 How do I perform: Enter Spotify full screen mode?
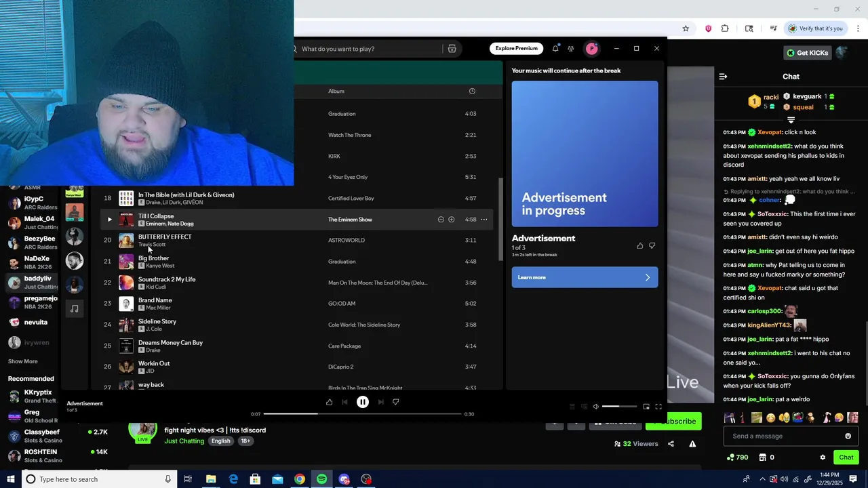pos(658,407)
